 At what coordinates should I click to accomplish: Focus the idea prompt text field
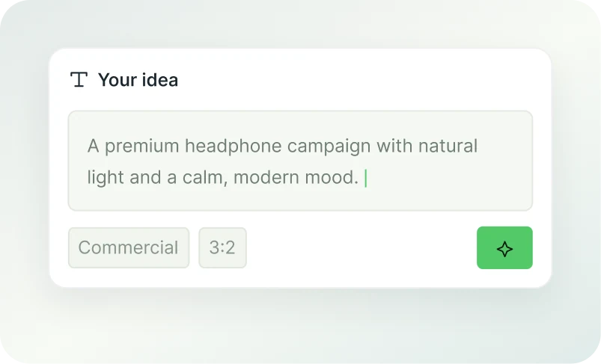click(x=301, y=161)
